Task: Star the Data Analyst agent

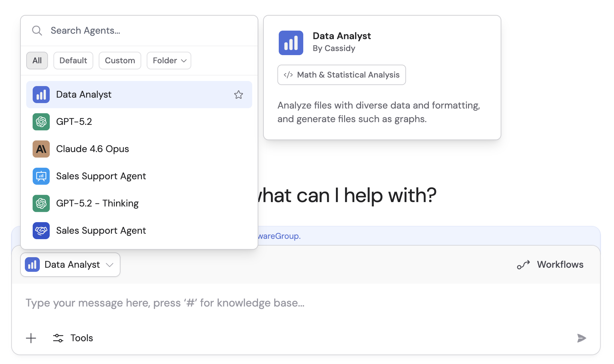Action: pyautogui.click(x=239, y=95)
